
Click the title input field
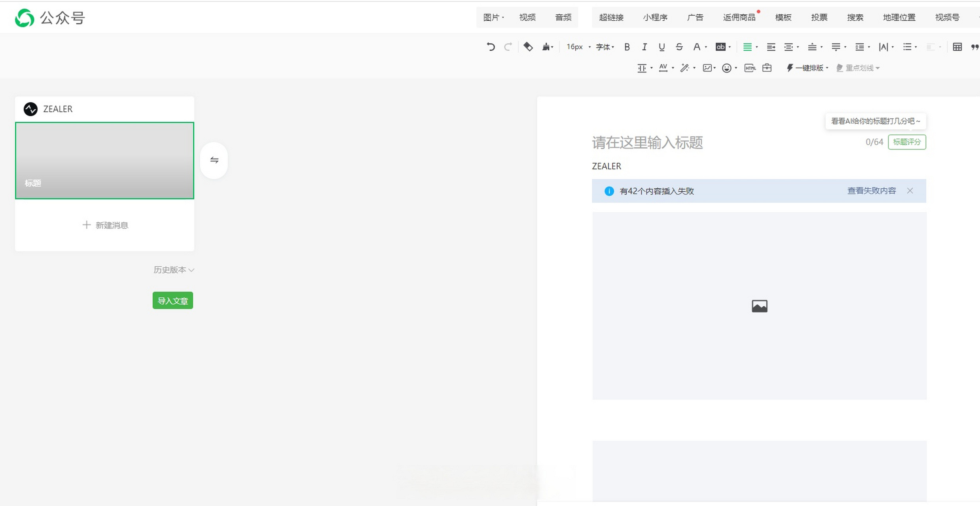click(x=726, y=143)
